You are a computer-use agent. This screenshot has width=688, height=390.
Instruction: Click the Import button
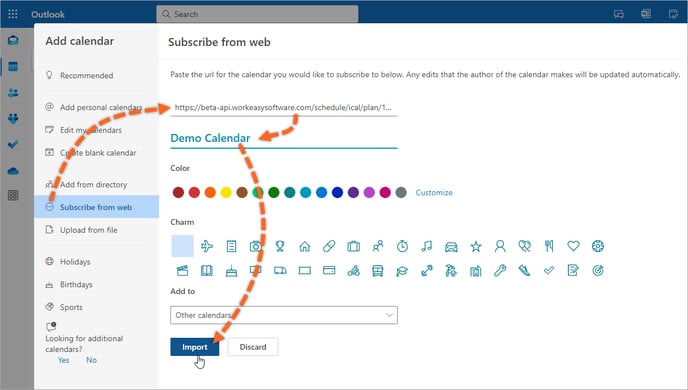coord(194,347)
